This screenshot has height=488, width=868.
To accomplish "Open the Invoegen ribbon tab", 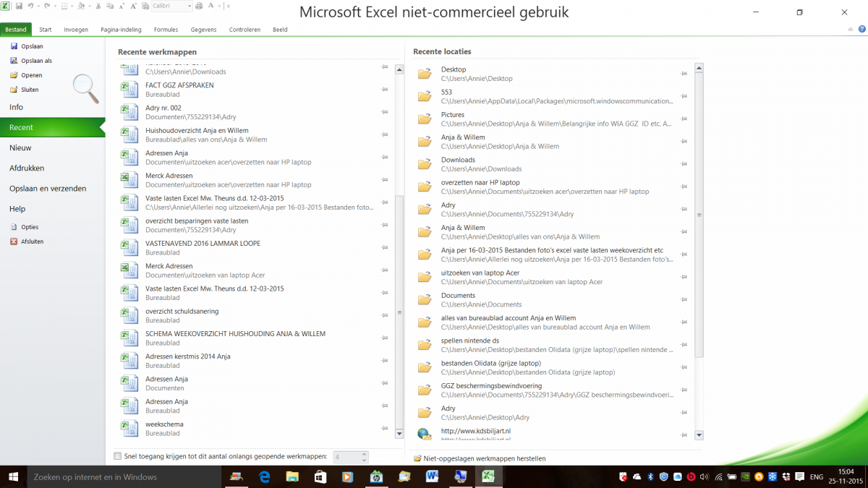I will (76, 30).
